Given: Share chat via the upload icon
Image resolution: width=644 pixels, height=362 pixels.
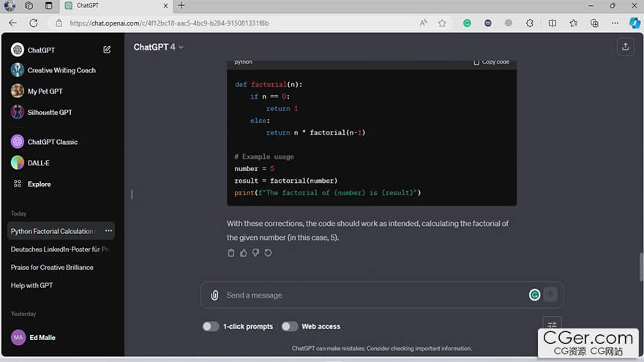Looking at the screenshot, I should point(625,47).
